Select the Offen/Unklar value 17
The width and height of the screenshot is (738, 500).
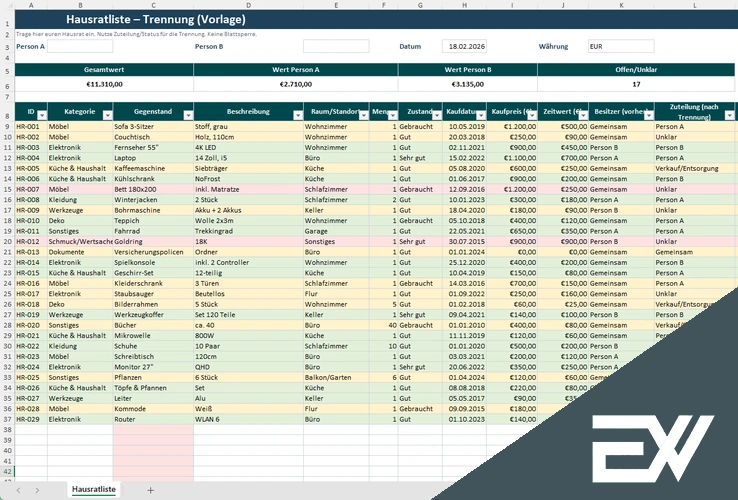tap(636, 84)
